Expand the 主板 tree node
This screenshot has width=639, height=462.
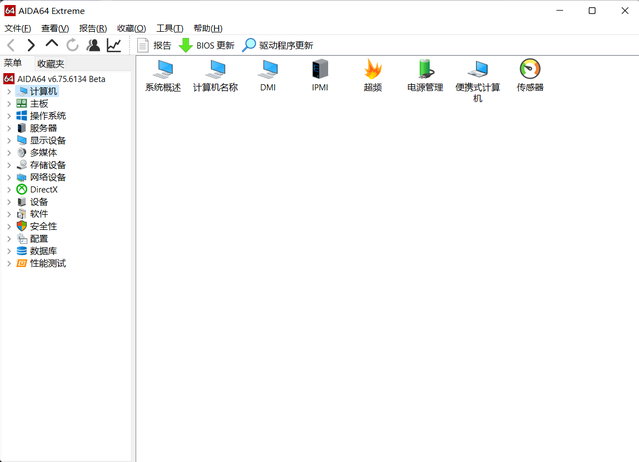click(9, 103)
